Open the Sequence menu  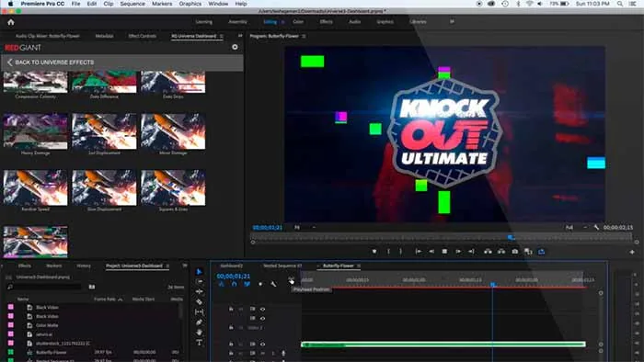(132, 4)
